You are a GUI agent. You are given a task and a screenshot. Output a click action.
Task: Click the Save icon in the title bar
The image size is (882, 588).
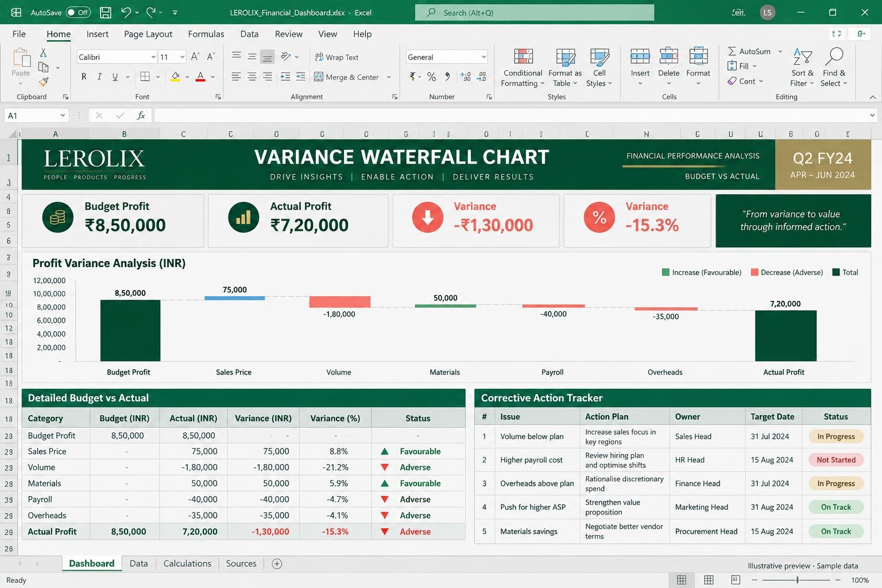point(106,12)
